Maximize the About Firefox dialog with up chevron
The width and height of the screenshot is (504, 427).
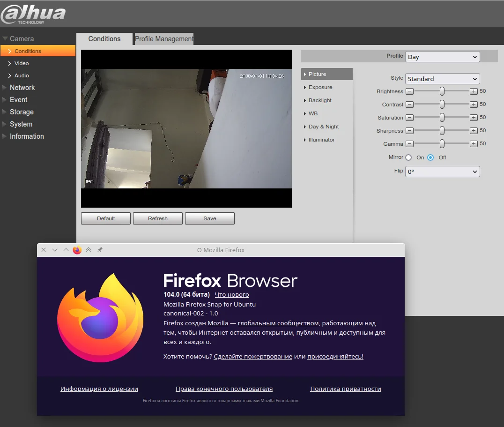[x=66, y=250]
